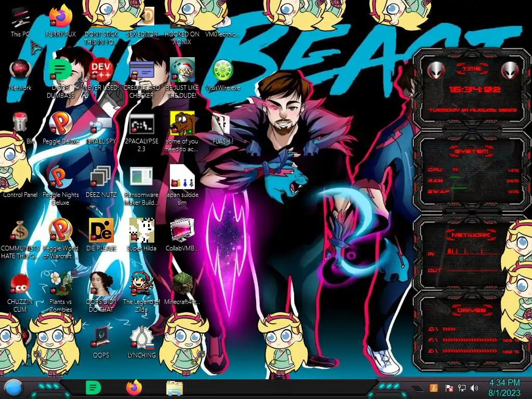Open the DEEZ NUTZ stacked-windows shortcut
Image resolution: width=532 pixels, height=399 pixels.
(x=101, y=182)
